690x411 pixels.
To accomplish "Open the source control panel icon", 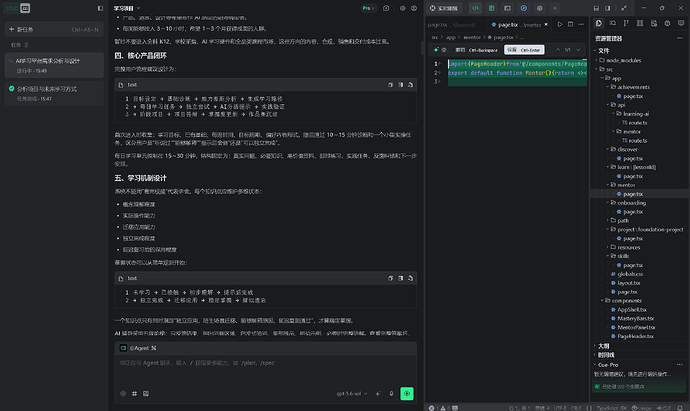I will coord(626,23).
